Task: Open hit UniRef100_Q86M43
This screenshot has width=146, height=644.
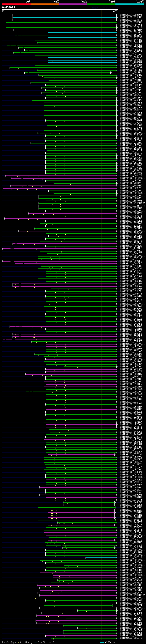Action: click(x=131, y=95)
